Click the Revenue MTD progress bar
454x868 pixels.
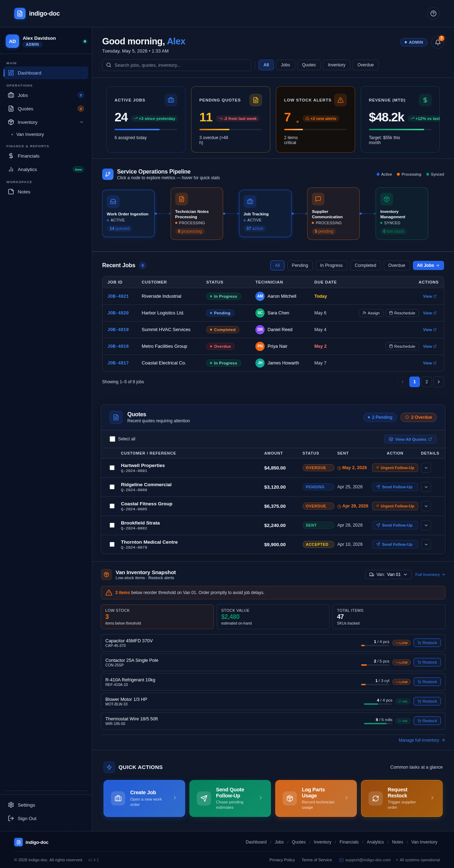click(400, 130)
